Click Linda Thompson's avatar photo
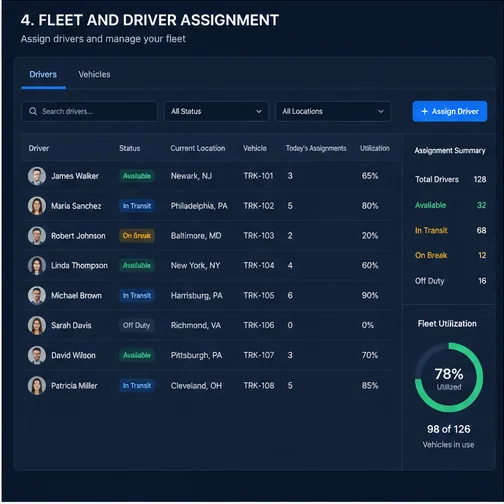Screen dimensions: 504x504 point(37,265)
